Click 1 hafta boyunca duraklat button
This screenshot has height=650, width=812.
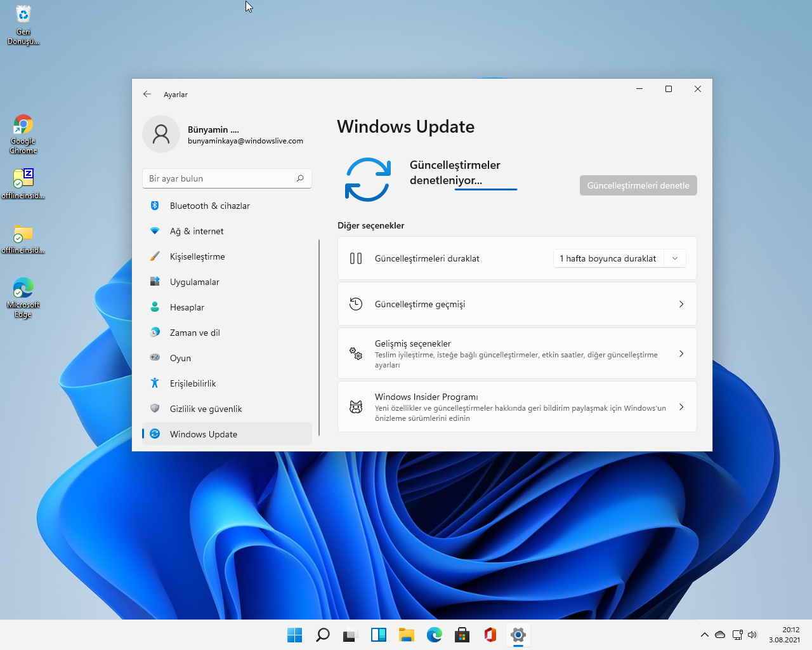click(x=608, y=258)
